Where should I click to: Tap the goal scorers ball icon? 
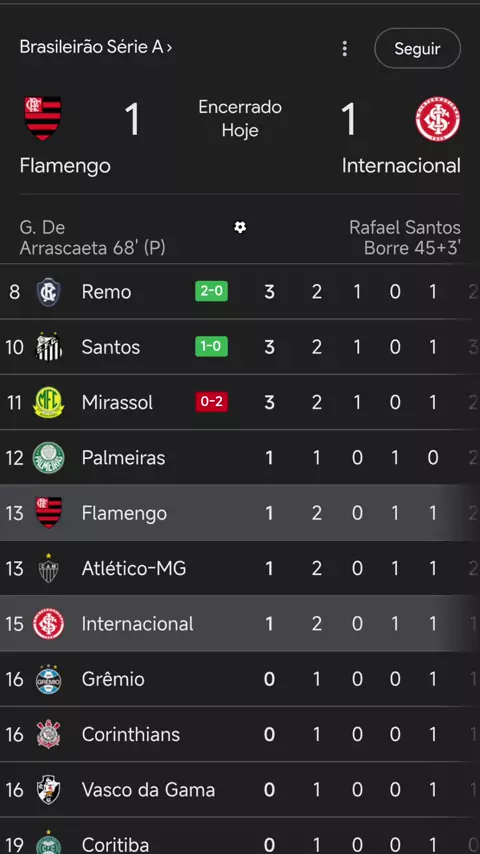[x=240, y=227]
